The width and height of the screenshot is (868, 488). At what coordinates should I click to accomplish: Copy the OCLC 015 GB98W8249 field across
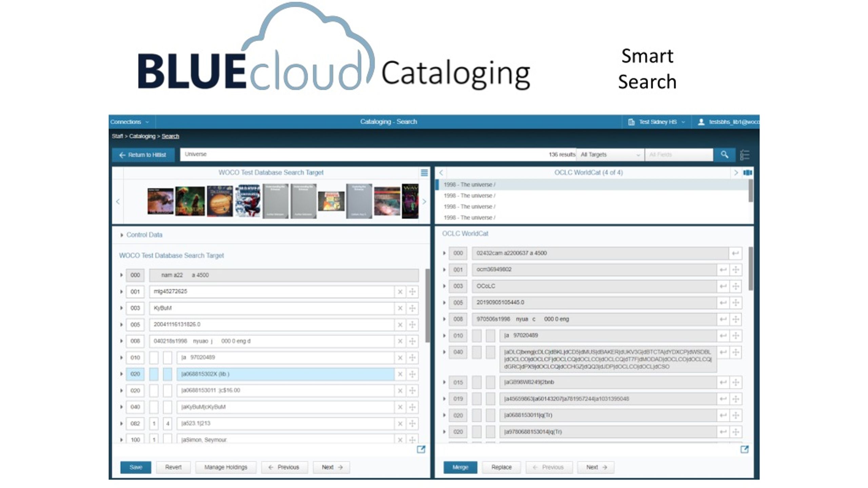pyautogui.click(x=723, y=382)
